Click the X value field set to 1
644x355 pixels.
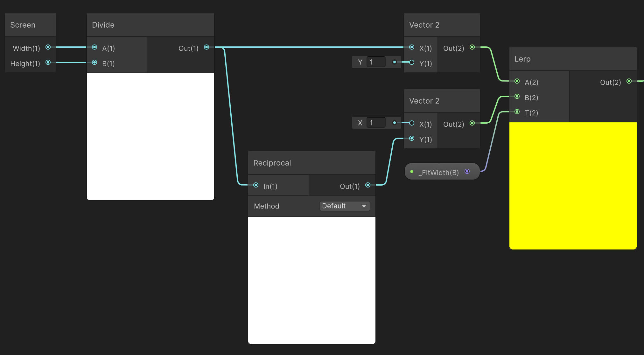pyautogui.click(x=376, y=123)
